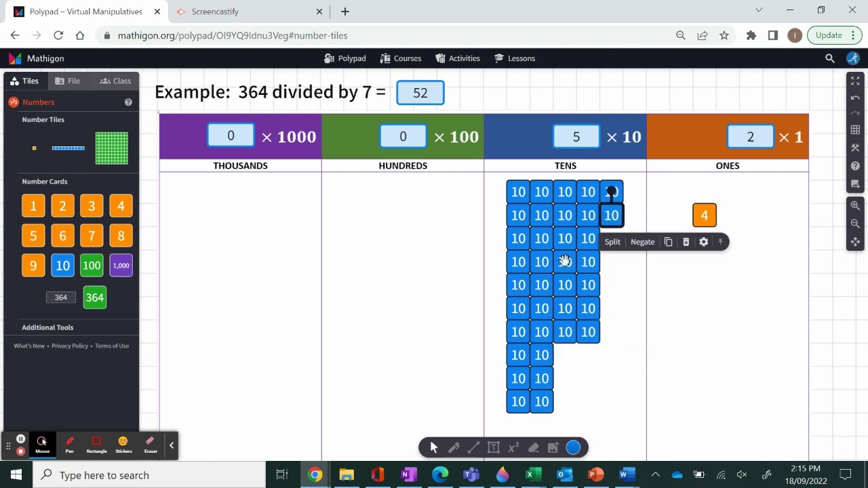Viewport: 868px width, 488px height.
Task: Click the insert image tool
Action: tap(553, 447)
